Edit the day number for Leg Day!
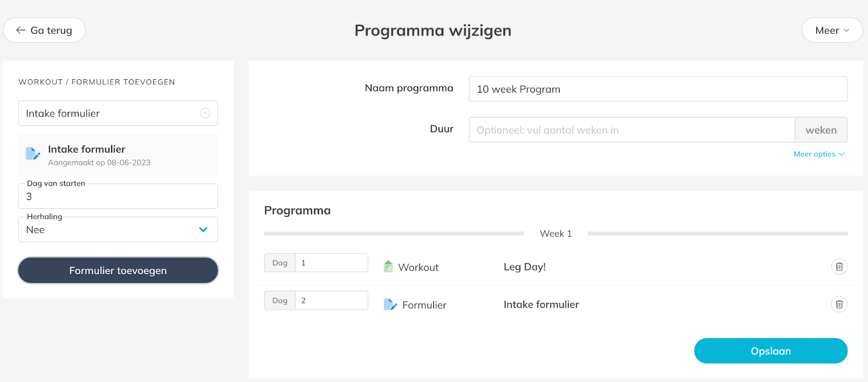The height and width of the screenshot is (382, 868). (331, 263)
